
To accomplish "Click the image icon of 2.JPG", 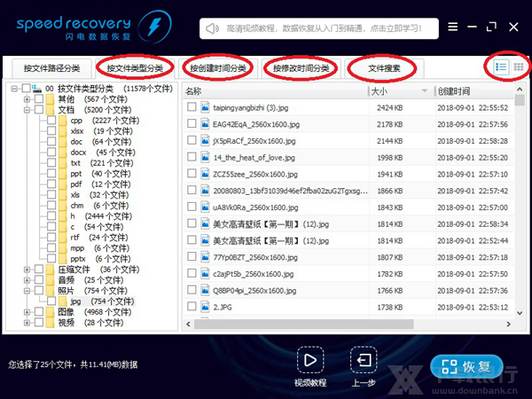I will coord(205,306).
